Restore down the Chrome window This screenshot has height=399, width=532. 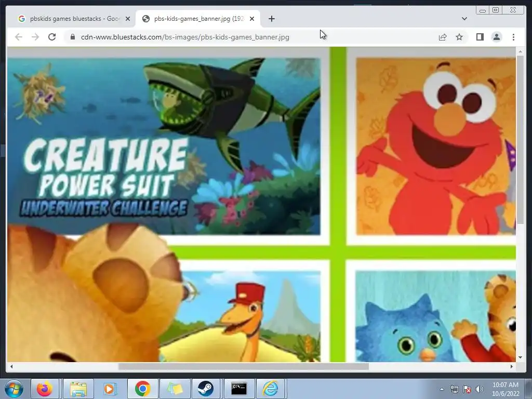click(496, 10)
